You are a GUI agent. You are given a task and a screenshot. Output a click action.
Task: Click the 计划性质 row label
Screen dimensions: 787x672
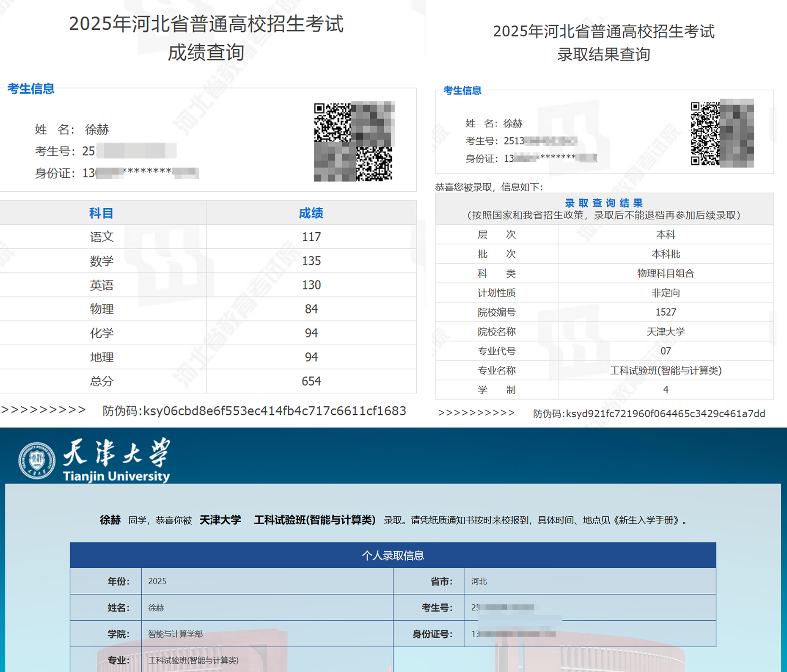497,293
